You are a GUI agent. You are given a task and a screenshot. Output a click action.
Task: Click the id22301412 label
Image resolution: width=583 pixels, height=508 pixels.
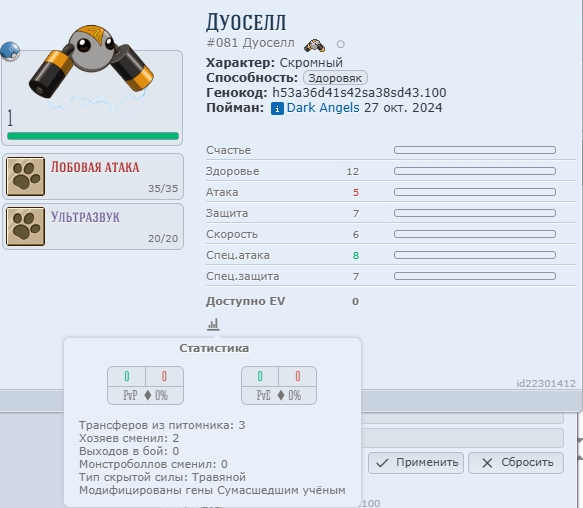tap(546, 383)
